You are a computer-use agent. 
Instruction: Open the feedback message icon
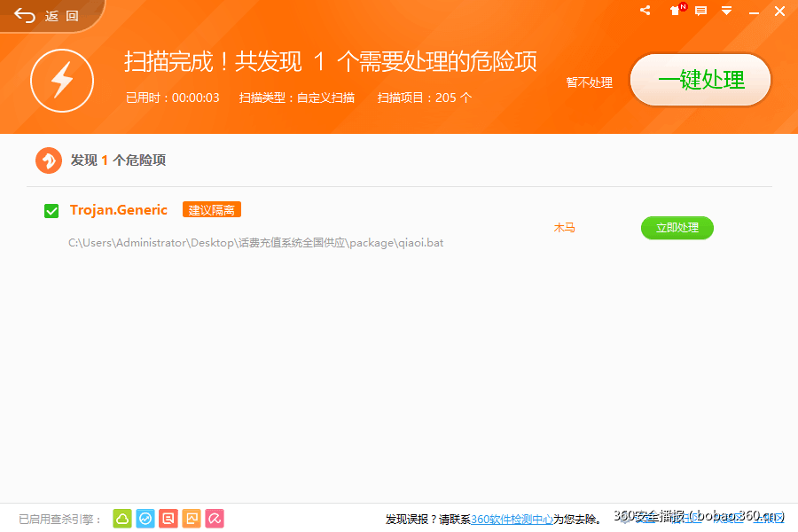pyautogui.click(x=701, y=12)
